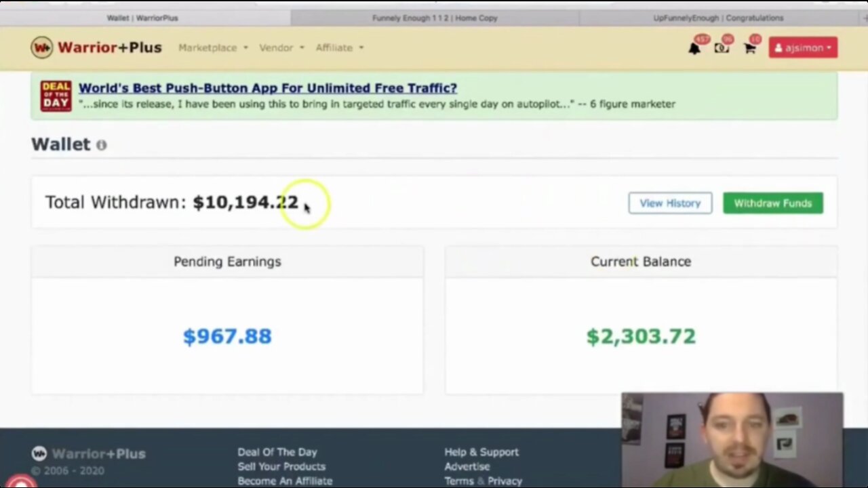Click the 6 figure marketer testimonial text
Image resolution: width=868 pixels, height=488 pixels.
(377, 104)
